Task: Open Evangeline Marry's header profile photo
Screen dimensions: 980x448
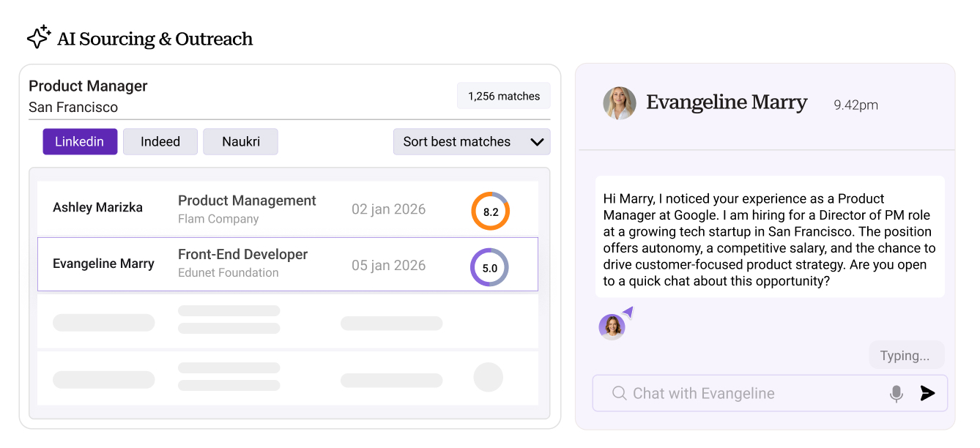Action: click(619, 103)
